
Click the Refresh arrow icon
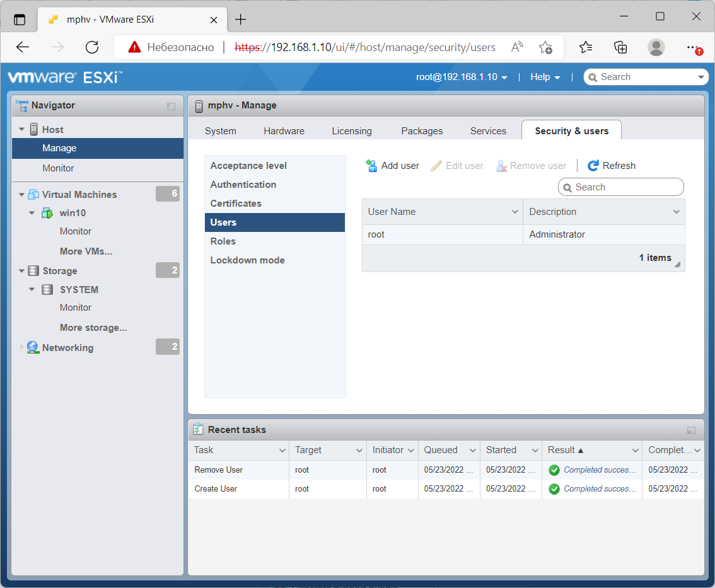[593, 166]
